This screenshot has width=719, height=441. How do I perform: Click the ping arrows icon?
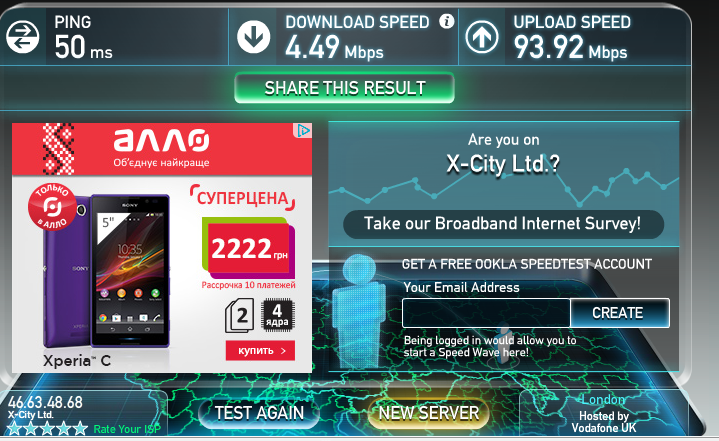(22, 37)
